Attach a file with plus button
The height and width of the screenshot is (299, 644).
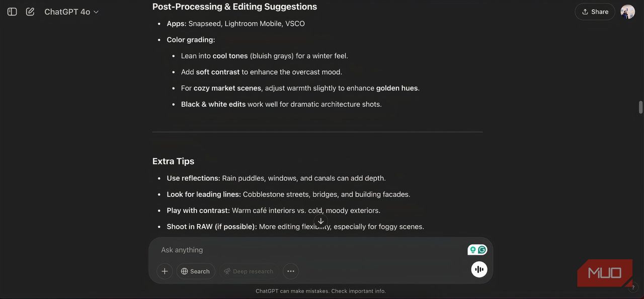click(165, 271)
